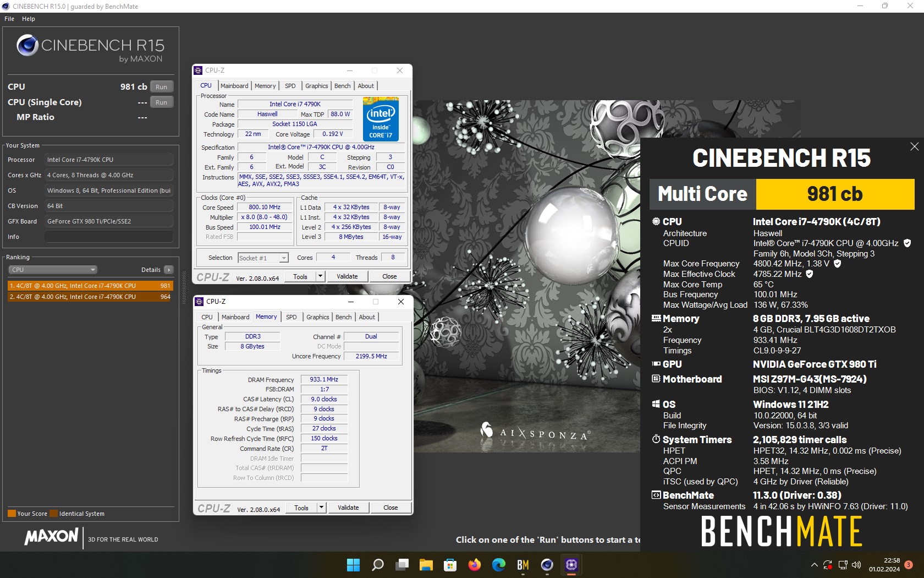
Task: Open Graphics tab in lower CPU-Z
Action: pyautogui.click(x=318, y=317)
